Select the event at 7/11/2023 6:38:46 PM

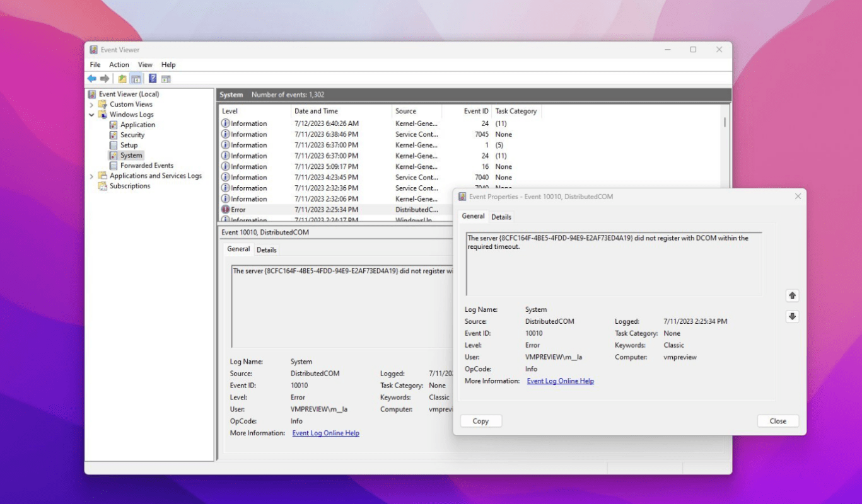(x=470, y=134)
